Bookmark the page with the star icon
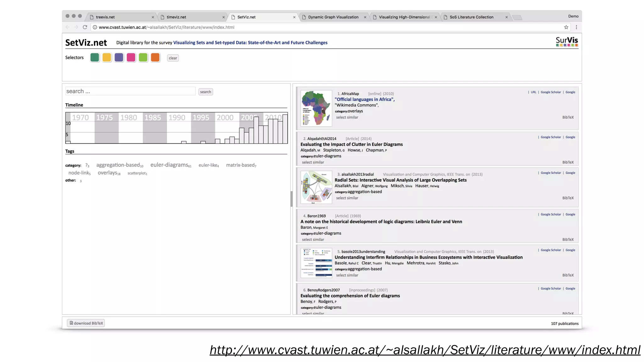 566,27
